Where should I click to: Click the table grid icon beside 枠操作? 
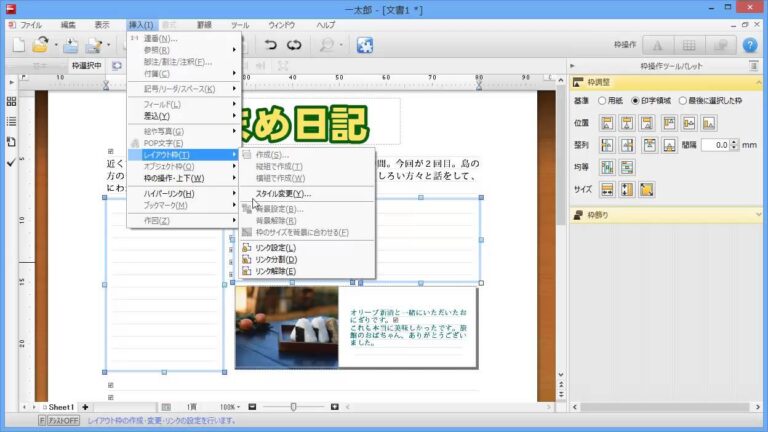point(689,45)
